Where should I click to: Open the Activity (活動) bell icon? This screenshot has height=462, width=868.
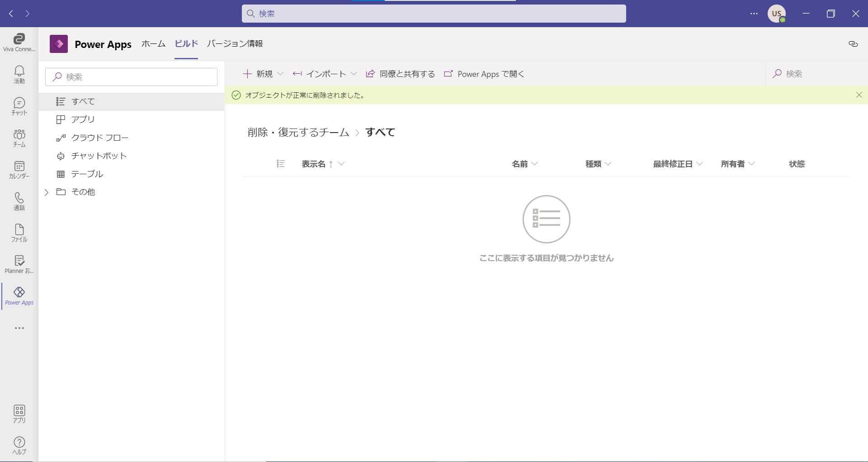(x=19, y=74)
